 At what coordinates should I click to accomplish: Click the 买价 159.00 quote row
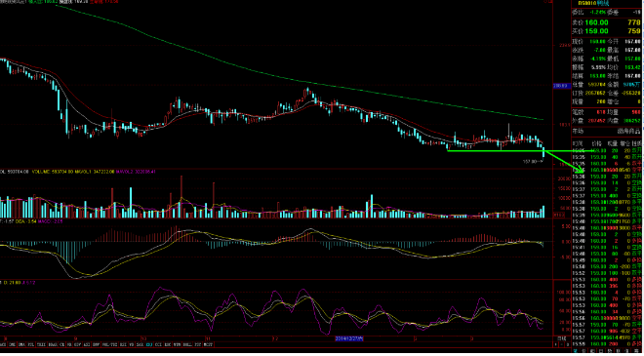[x=607, y=31]
